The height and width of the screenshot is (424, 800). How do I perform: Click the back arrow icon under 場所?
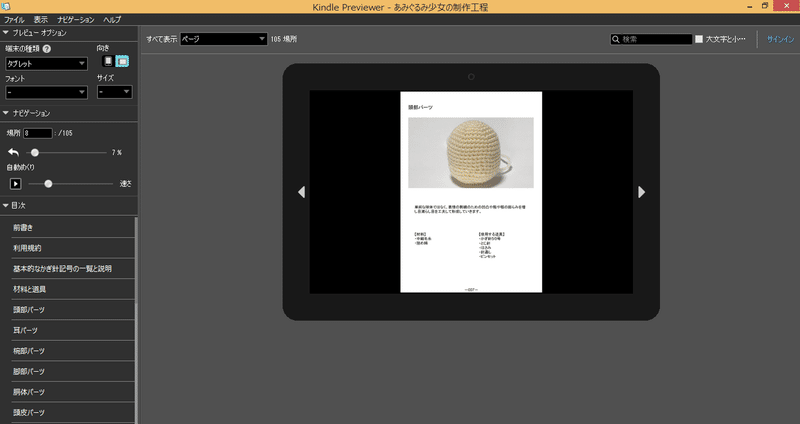pos(14,152)
